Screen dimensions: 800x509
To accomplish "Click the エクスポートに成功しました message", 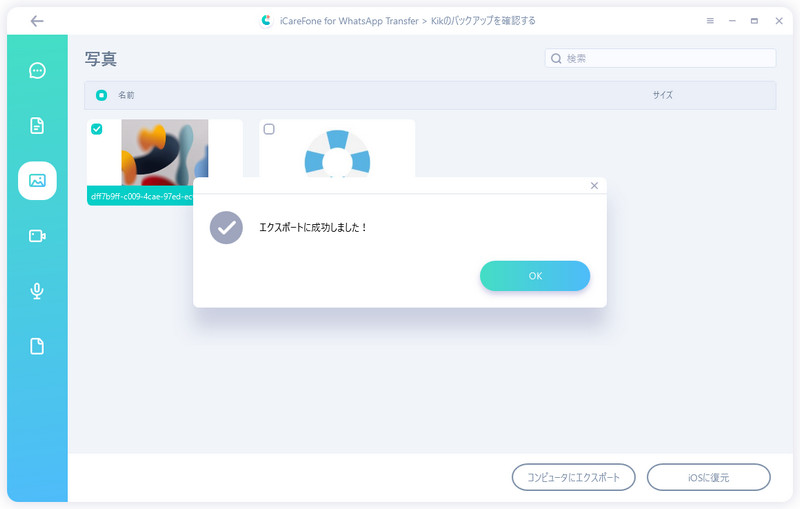I will click(x=313, y=227).
